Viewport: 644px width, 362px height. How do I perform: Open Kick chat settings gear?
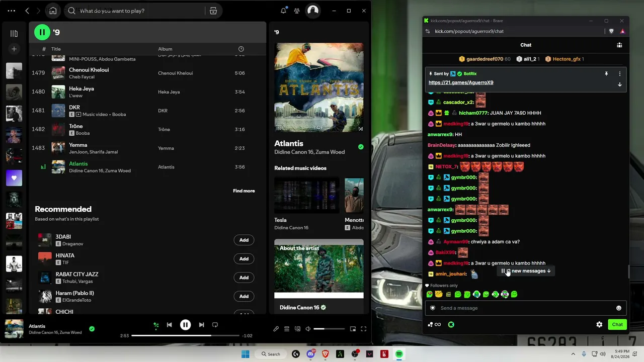(x=599, y=324)
